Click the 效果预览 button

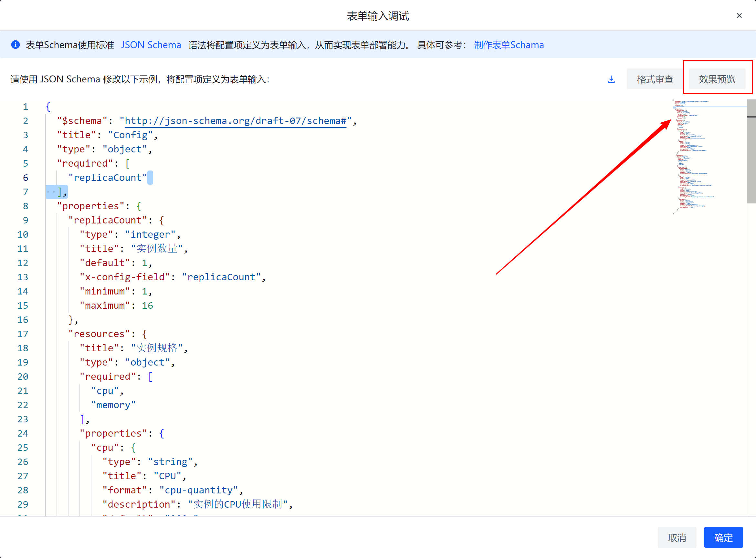coord(717,79)
